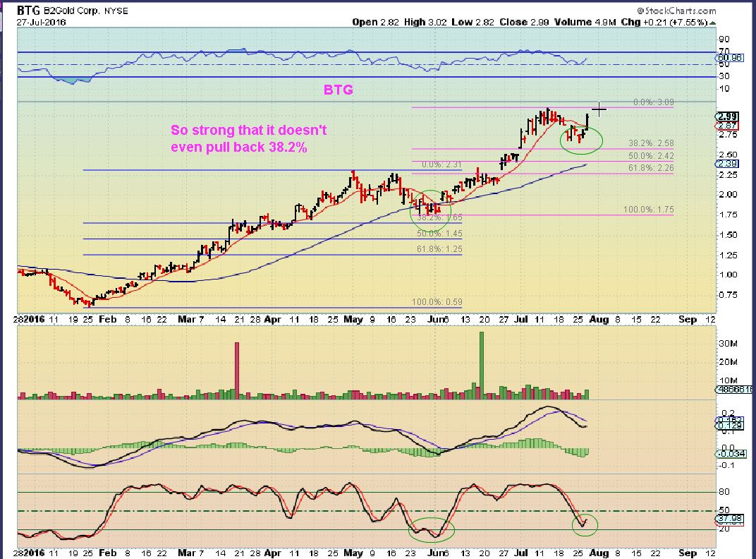Click the 0.0%: 2.31 Fibonacci label

point(441,164)
